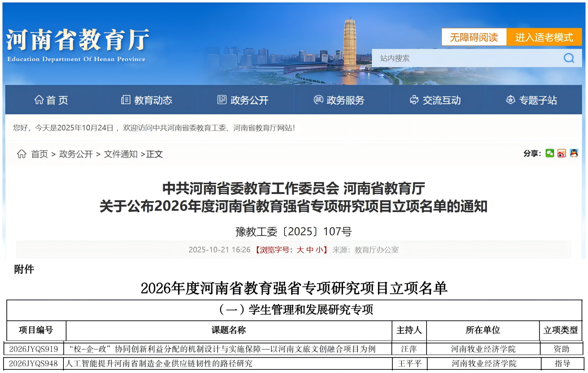This screenshot has width=588, height=373.
Task: Click the 教育动态 news icon in navigation
Action: (125, 100)
